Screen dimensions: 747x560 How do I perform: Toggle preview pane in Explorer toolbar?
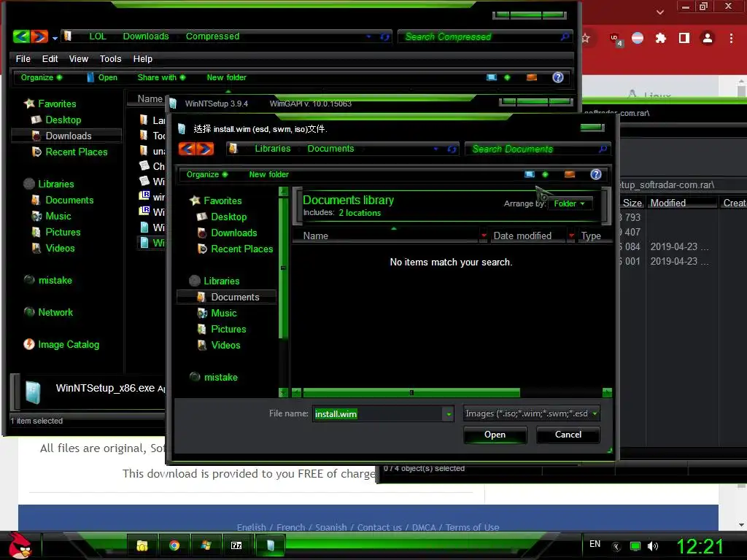532,77
